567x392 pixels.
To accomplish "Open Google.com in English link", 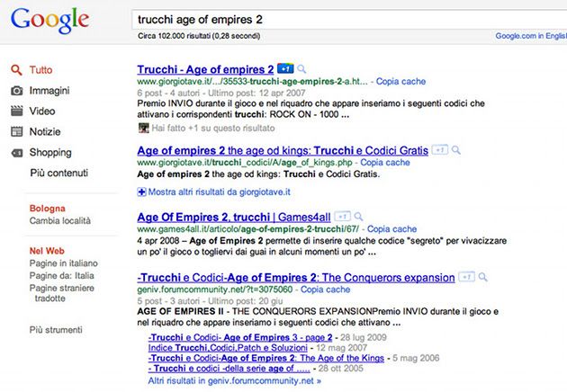I will click(x=531, y=36).
